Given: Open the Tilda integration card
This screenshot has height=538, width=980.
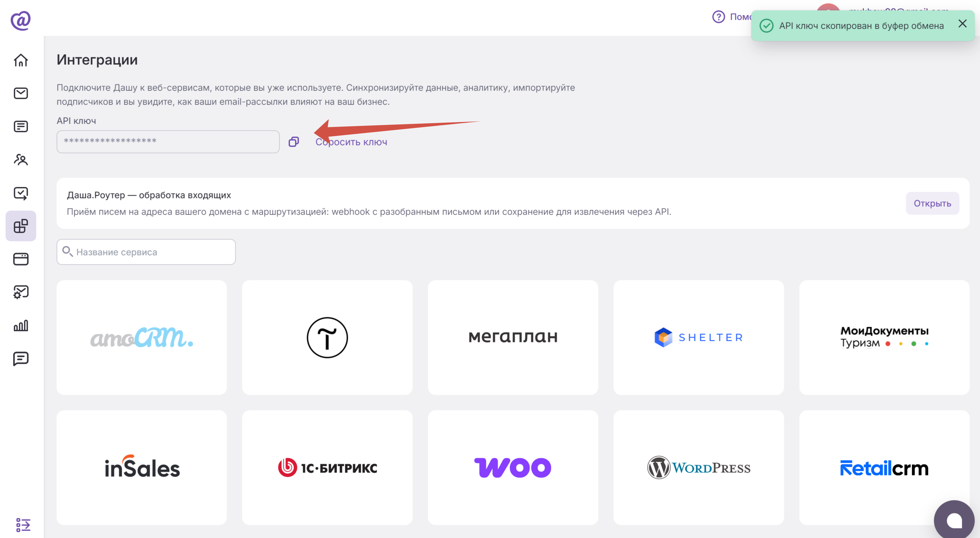Looking at the screenshot, I should [x=327, y=337].
